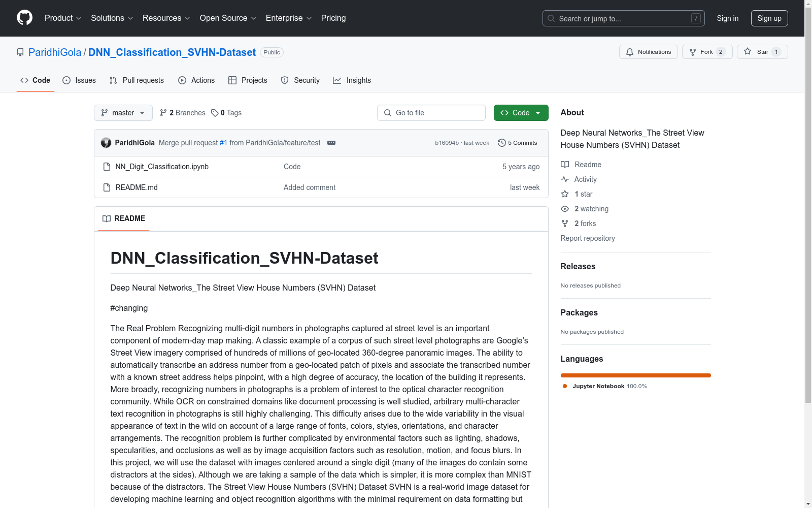This screenshot has height=508, width=812.
Task: Click the Fork count badge 2
Action: click(x=721, y=52)
